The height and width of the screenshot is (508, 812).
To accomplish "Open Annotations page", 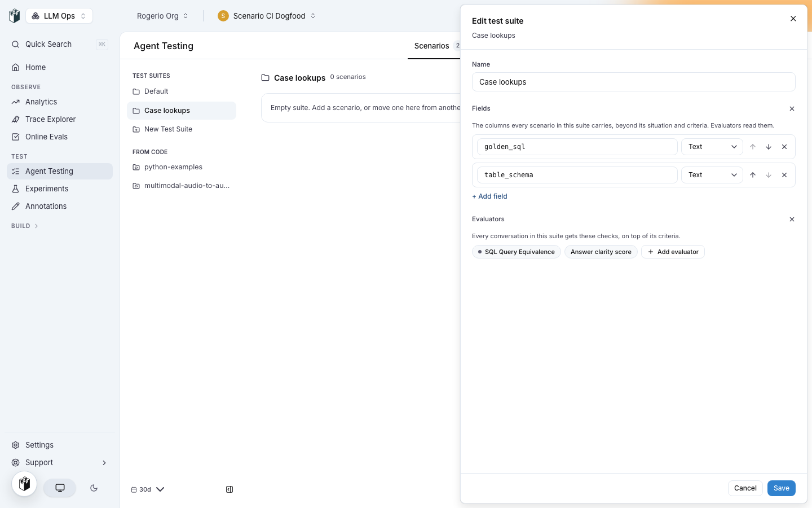I will (60, 206).
